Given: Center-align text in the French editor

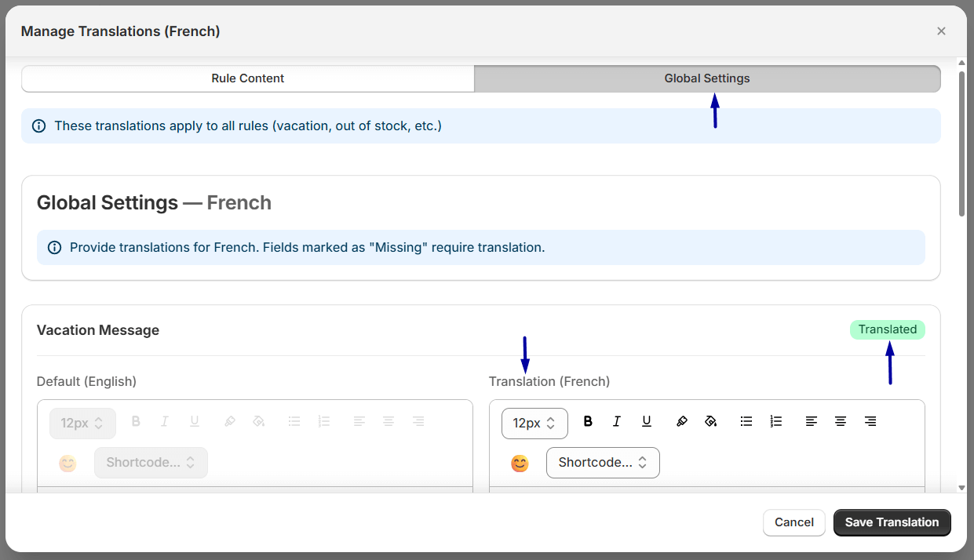Looking at the screenshot, I should (841, 421).
